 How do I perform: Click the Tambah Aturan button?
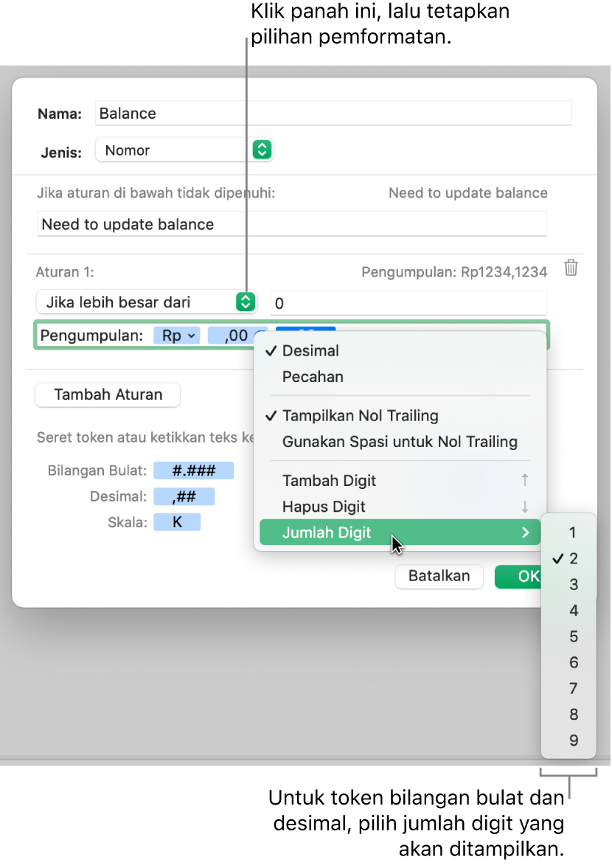tap(108, 395)
